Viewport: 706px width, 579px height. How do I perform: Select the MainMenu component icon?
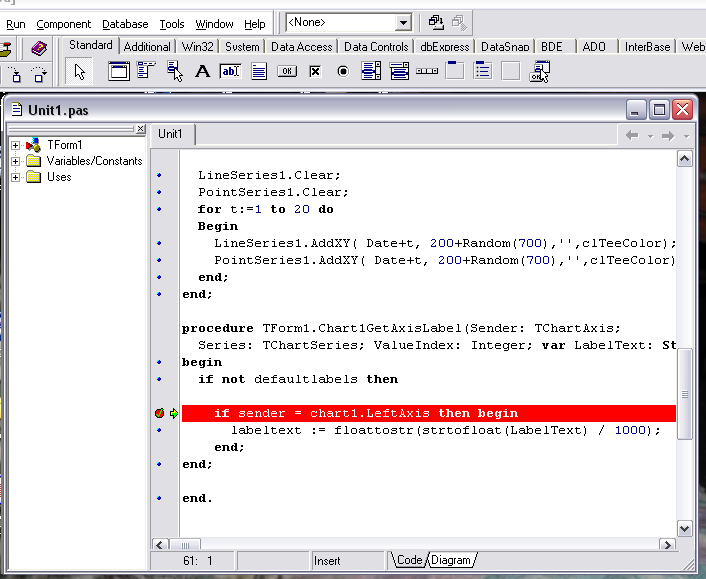(x=146, y=71)
